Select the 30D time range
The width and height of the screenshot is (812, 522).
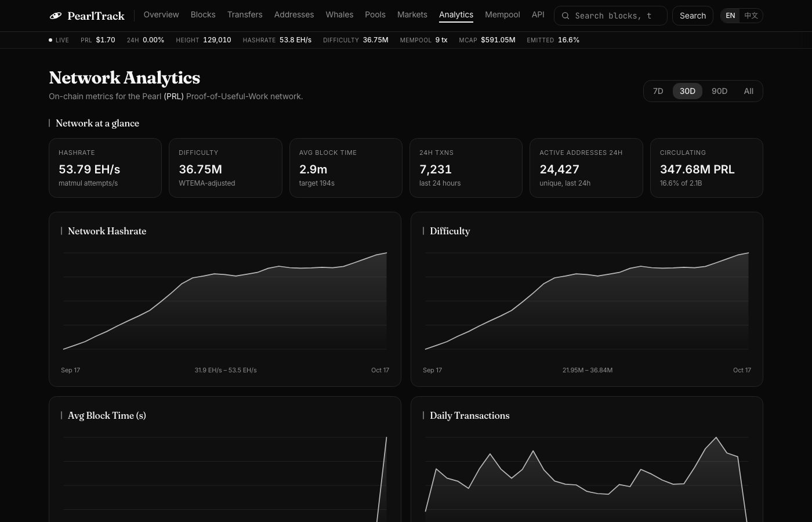(687, 91)
